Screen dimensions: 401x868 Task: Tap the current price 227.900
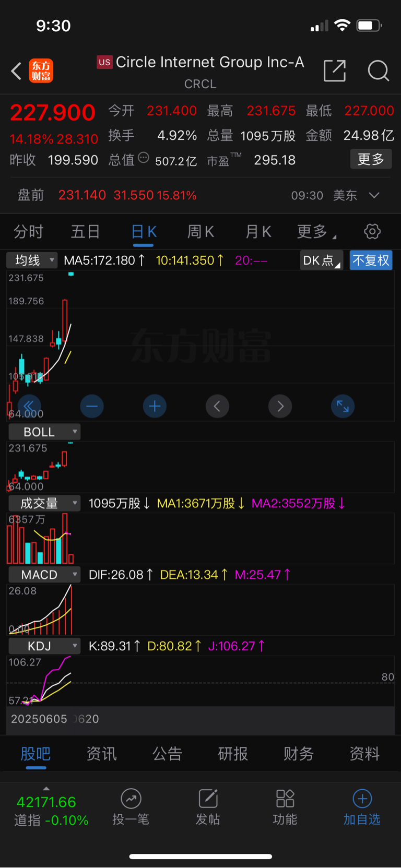(x=53, y=113)
